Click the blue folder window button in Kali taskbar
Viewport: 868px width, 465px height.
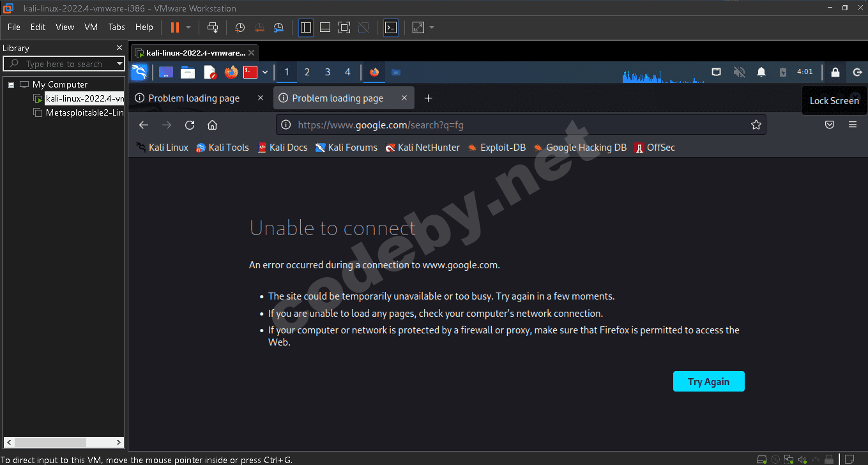click(396, 72)
